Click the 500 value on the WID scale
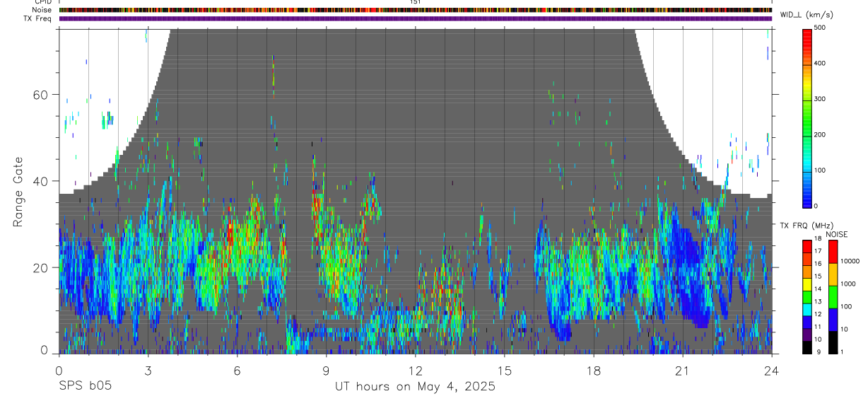 (x=820, y=28)
